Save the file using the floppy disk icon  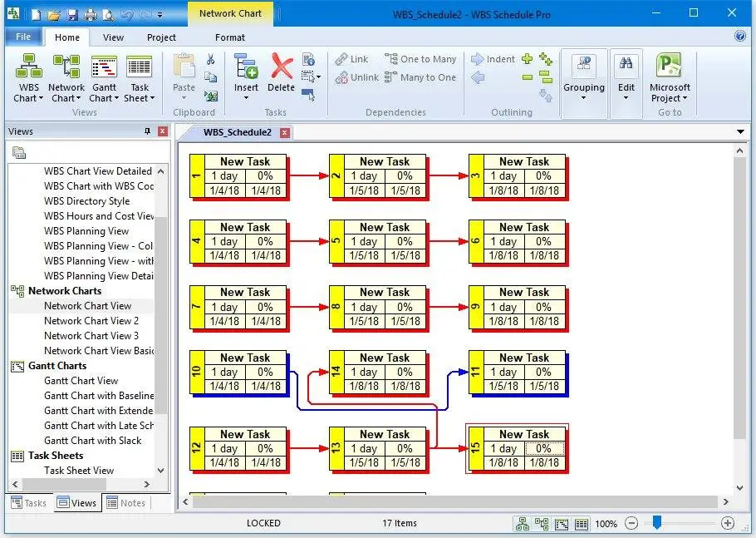(x=72, y=14)
